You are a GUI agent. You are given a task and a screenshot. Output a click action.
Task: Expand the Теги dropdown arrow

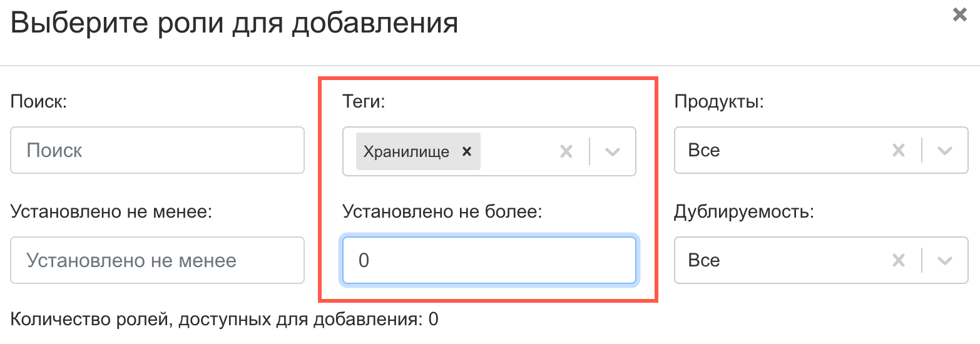(613, 151)
